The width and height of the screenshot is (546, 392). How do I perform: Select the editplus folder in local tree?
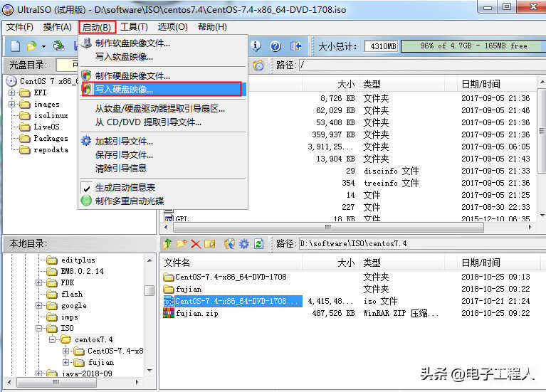click(x=78, y=260)
